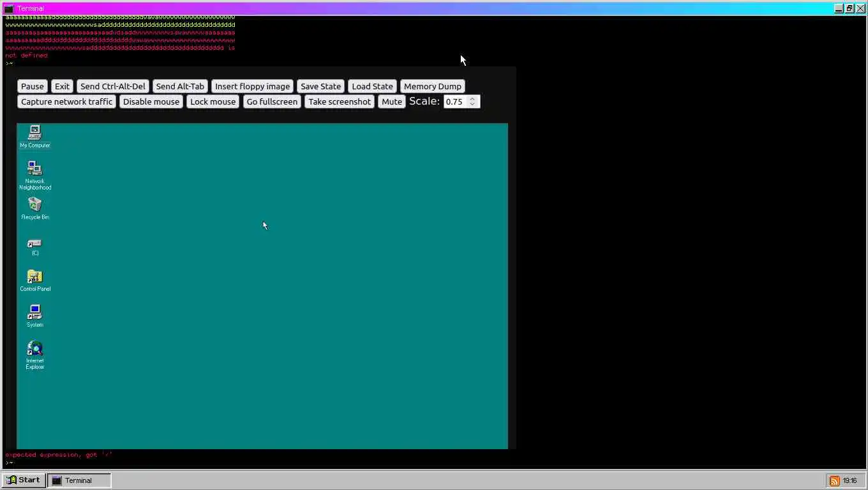Click the Lock mouse button

click(213, 101)
